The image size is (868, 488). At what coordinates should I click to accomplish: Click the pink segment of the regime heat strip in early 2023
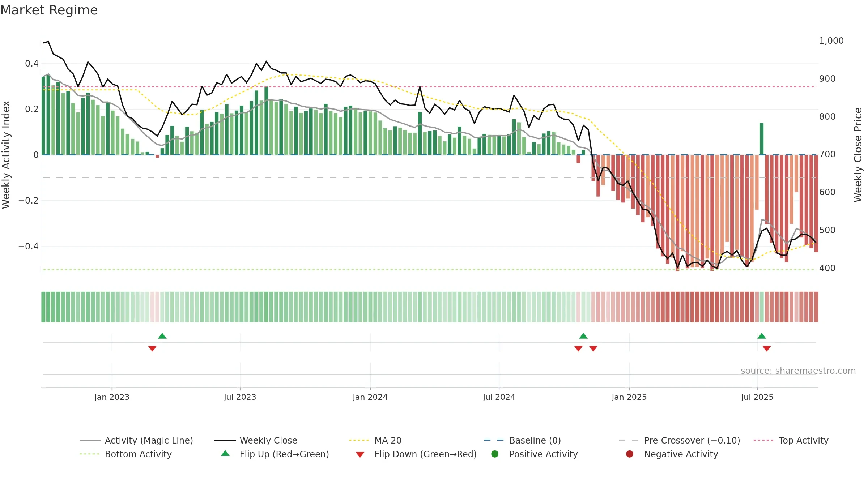(155, 307)
